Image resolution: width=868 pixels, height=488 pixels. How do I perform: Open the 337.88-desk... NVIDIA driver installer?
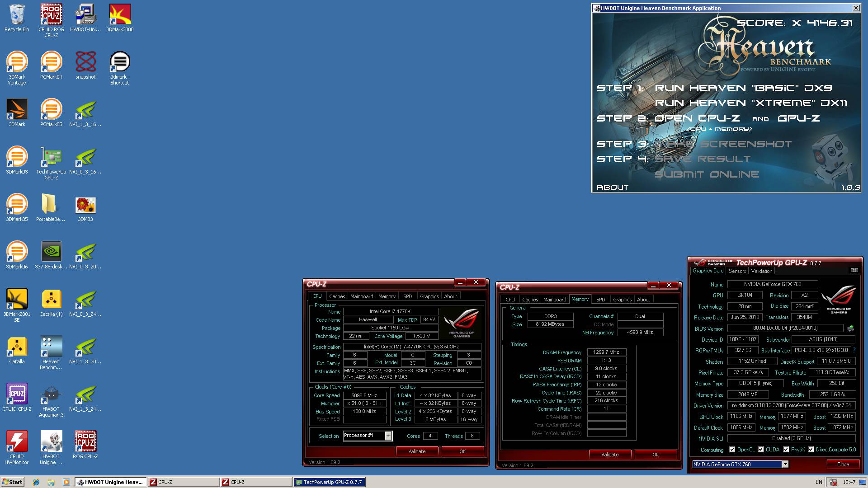coord(51,255)
